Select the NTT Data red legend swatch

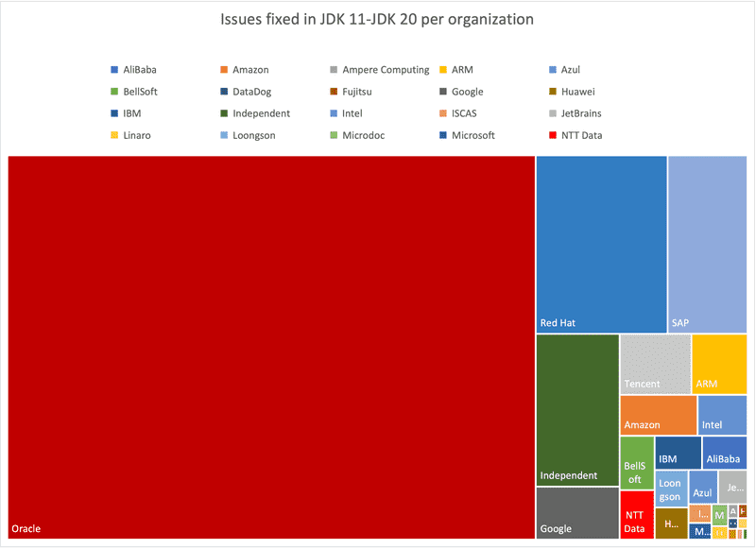(x=551, y=135)
